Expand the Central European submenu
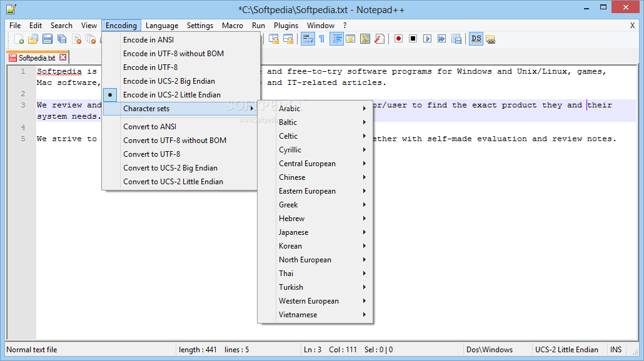The image size is (644, 361). click(315, 163)
